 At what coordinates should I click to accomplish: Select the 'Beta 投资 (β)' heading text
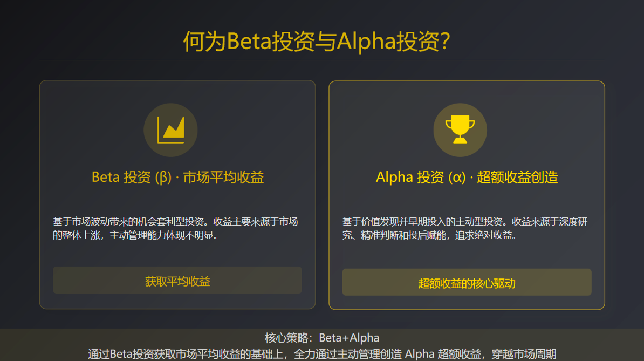coord(131,178)
